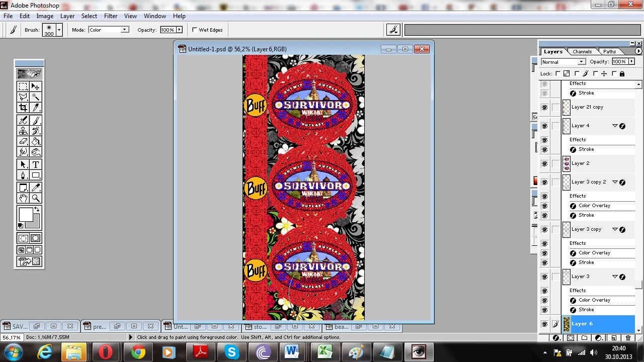The width and height of the screenshot is (644, 362).
Task: Launch Google Chrome from the taskbar
Action: (x=138, y=352)
